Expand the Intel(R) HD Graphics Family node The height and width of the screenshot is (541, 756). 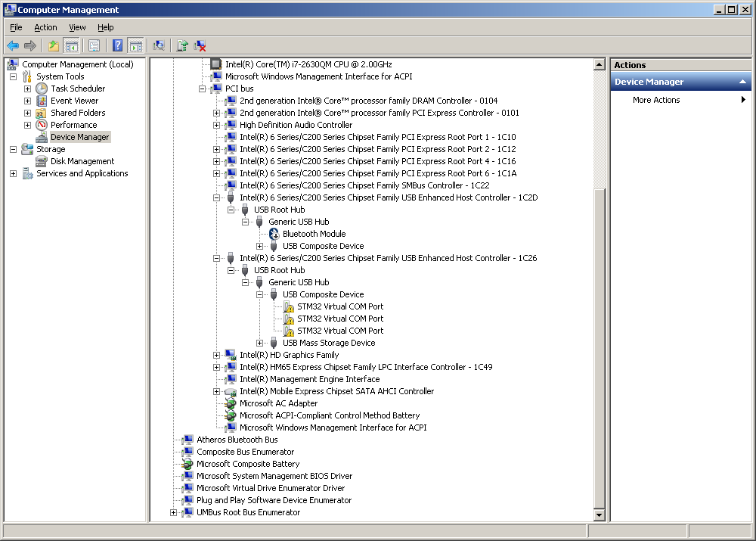216,355
